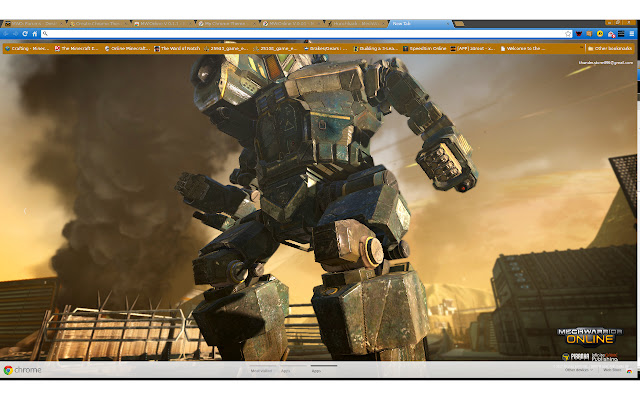Switch to the MWOnline V 0.1.1 tab

163,24
